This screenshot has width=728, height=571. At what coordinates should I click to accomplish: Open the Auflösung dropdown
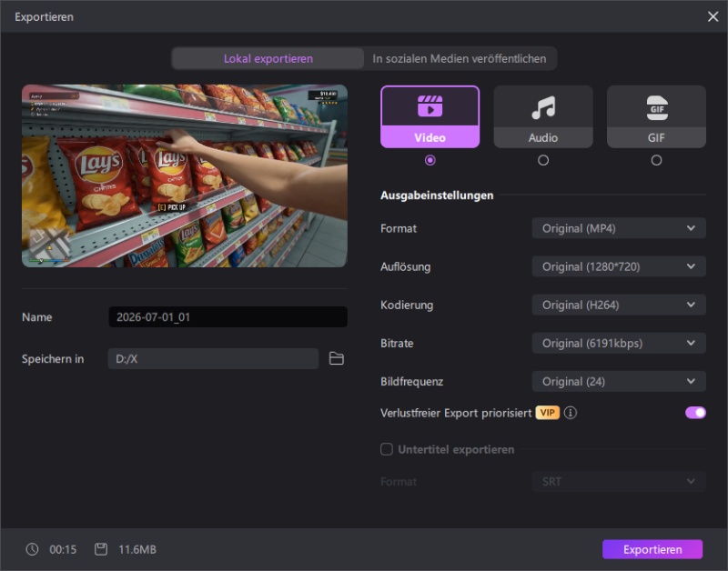pos(619,266)
